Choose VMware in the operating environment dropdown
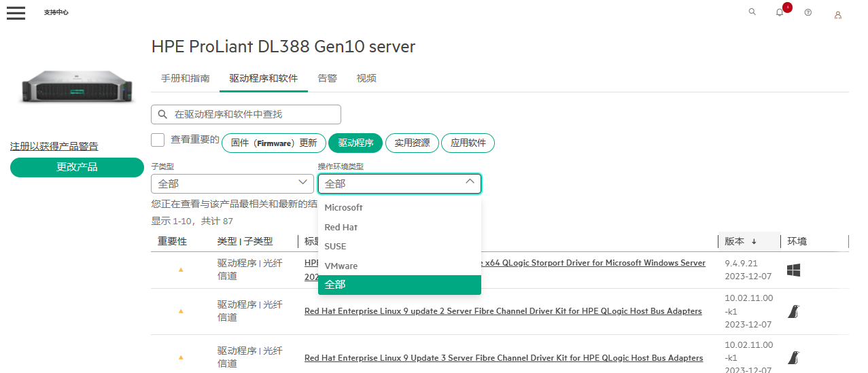The image size is (868, 373). [341, 266]
